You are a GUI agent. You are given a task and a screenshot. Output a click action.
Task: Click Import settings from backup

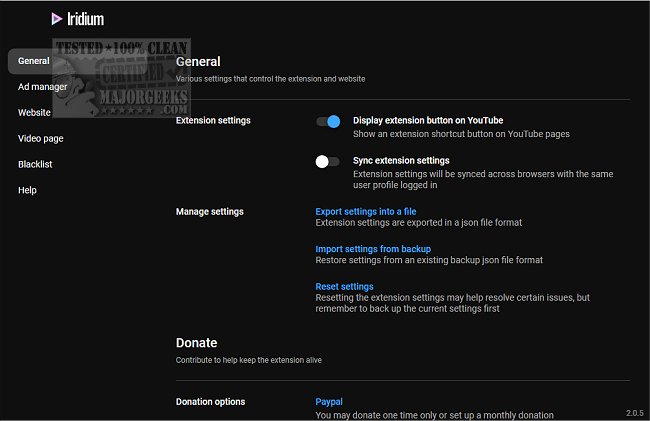(373, 249)
